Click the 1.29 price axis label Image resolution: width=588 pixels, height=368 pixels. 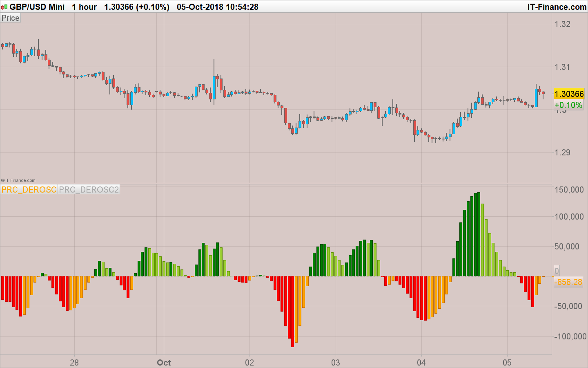562,153
